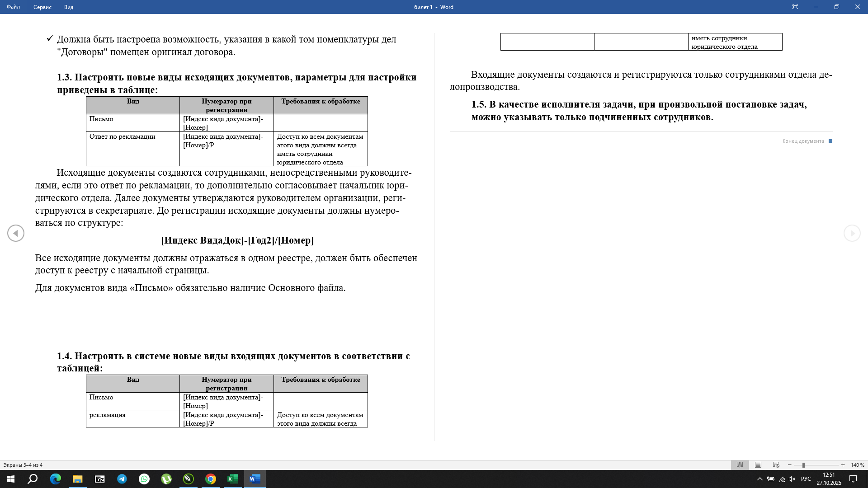The width and height of the screenshot is (868, 488).
Task: Switch to Print Layout view in status bar
Action: point(757,464)
